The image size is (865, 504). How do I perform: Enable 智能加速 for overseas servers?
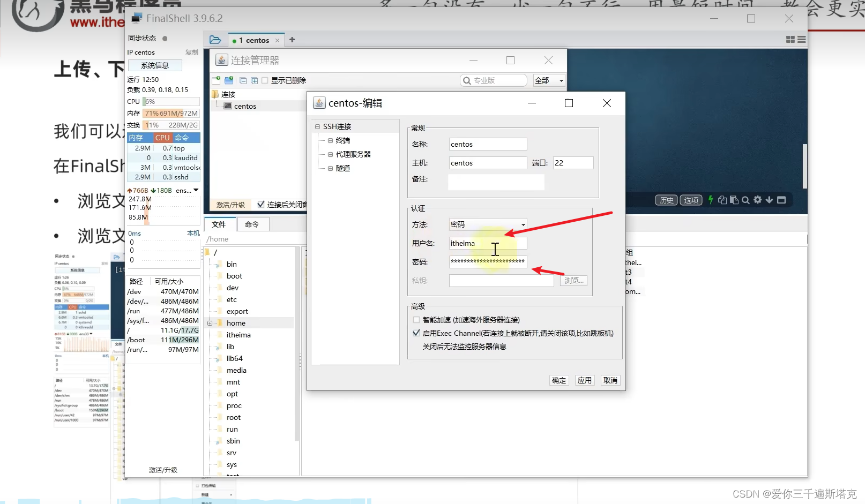pos(416,319)
